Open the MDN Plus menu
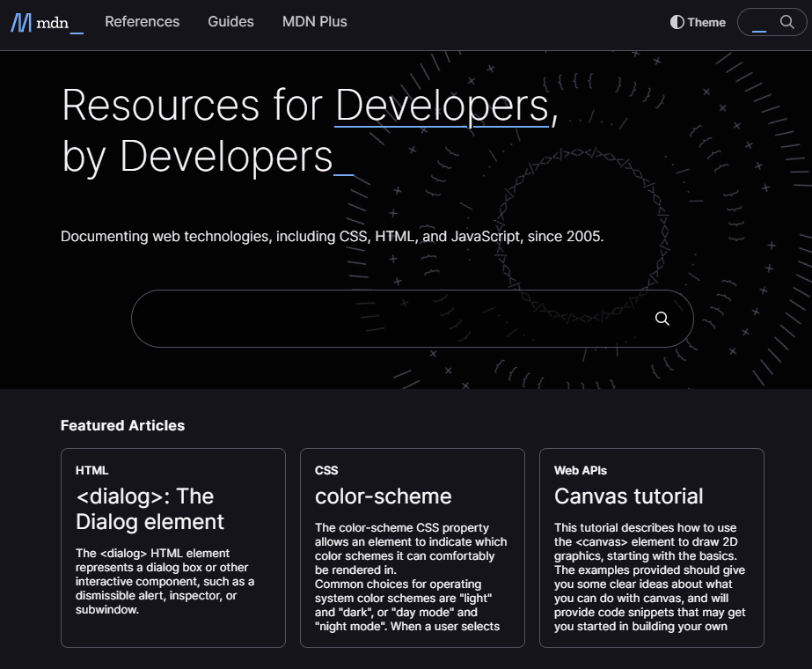Viewport: 812px width, 669px height. 314,22
